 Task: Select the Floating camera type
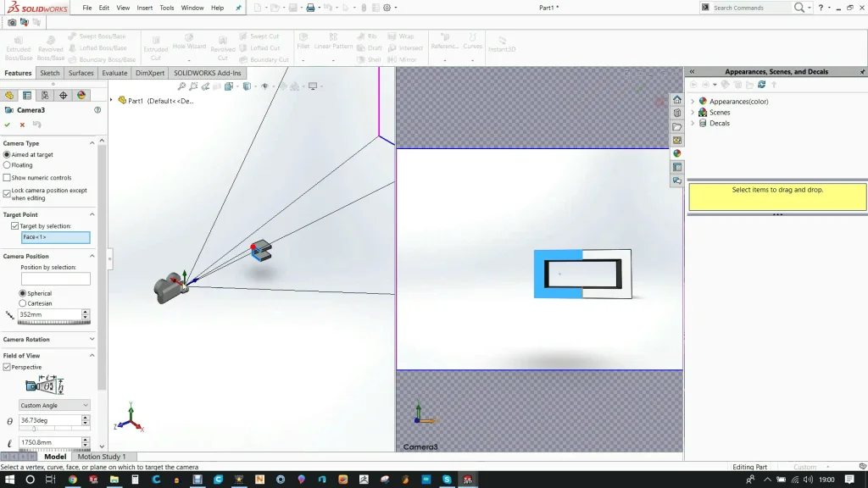click(7, 165)
